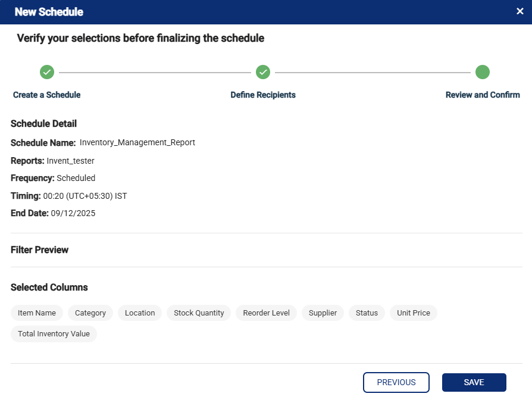Click the Define Recipients checkmark step icon
Image resolution: width=532 pixels, height=406 pixels.
(x=263, y=72)
